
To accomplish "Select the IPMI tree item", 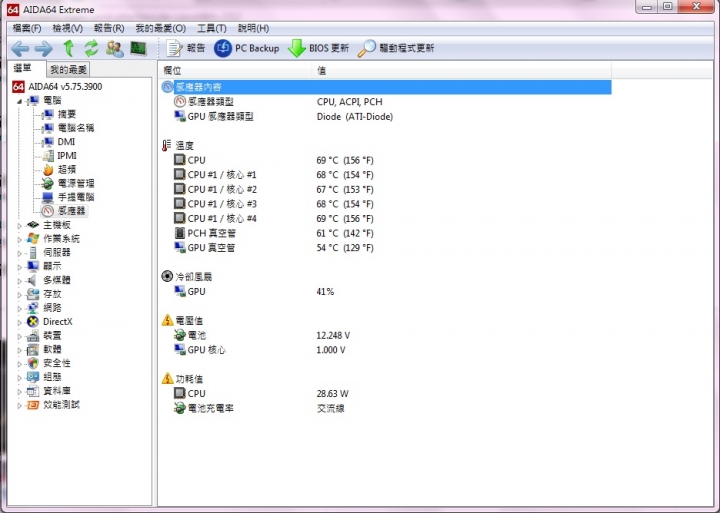I will point(67,156).
